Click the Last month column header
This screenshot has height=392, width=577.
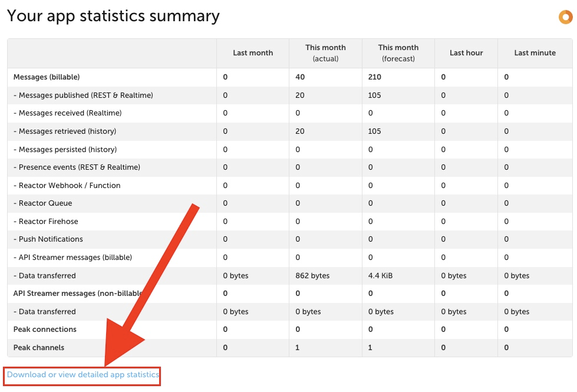tap(253, 53)
